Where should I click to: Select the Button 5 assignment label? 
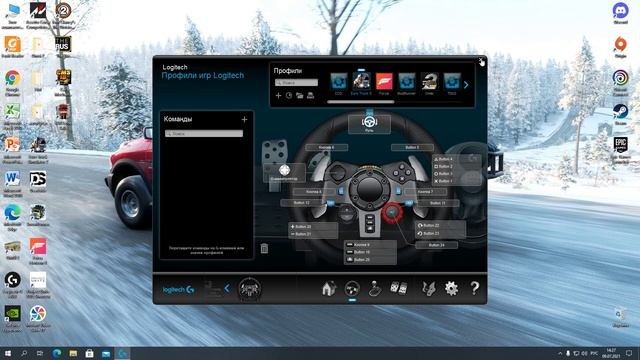[412, 147]
